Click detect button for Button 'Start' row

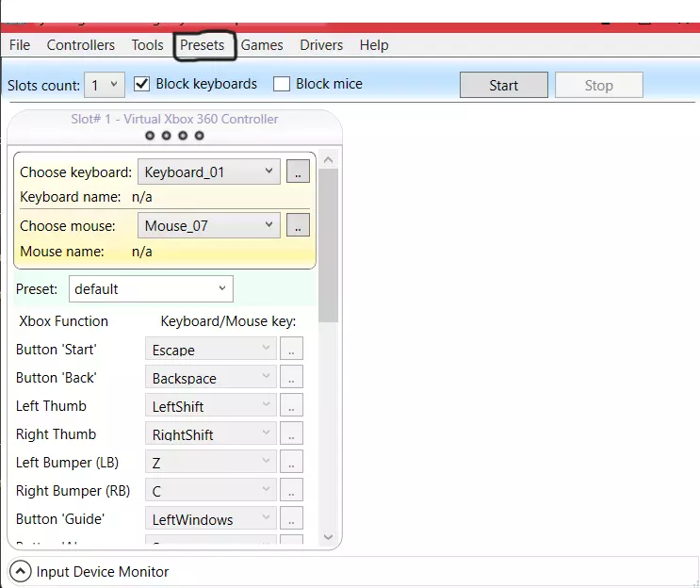pyautogui.click(x=291, y=349)
